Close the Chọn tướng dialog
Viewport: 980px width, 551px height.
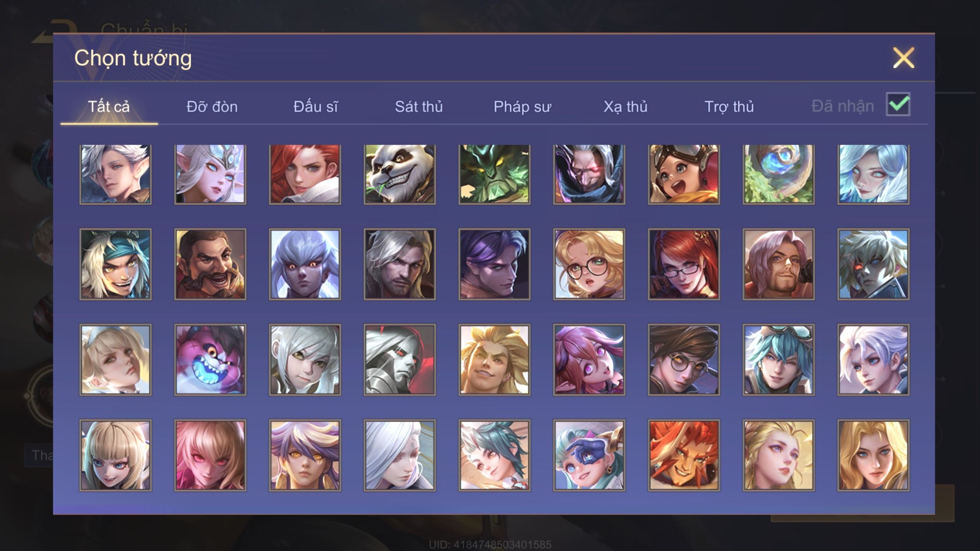[x=904, y=58]
